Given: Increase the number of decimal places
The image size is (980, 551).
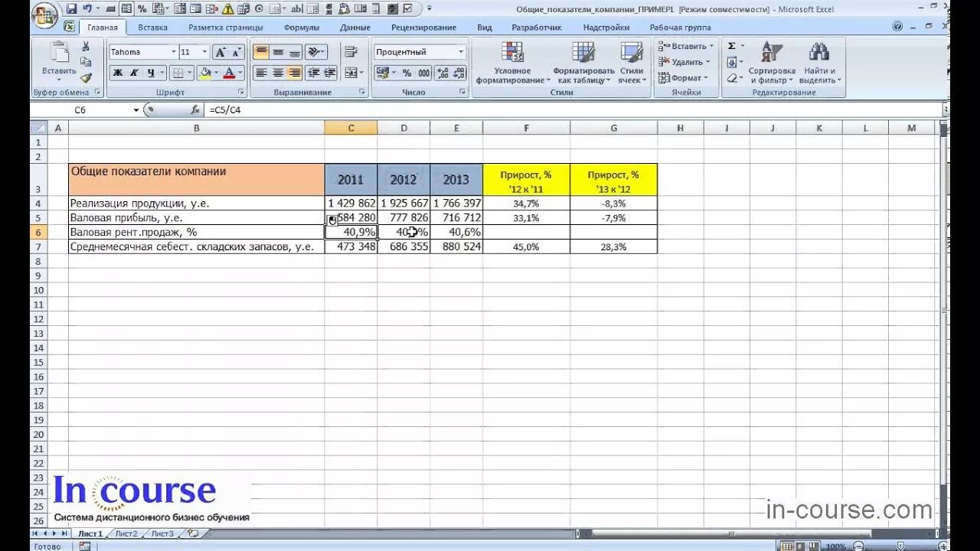Looking at the screenshot, I should [x=442, y=73].
